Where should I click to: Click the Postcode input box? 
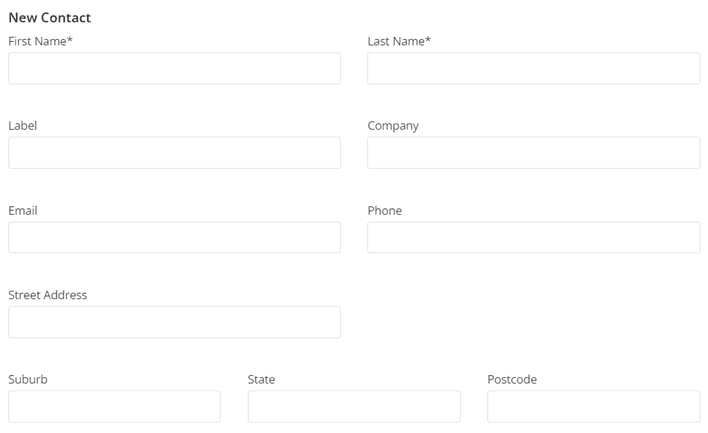[593, 406]
